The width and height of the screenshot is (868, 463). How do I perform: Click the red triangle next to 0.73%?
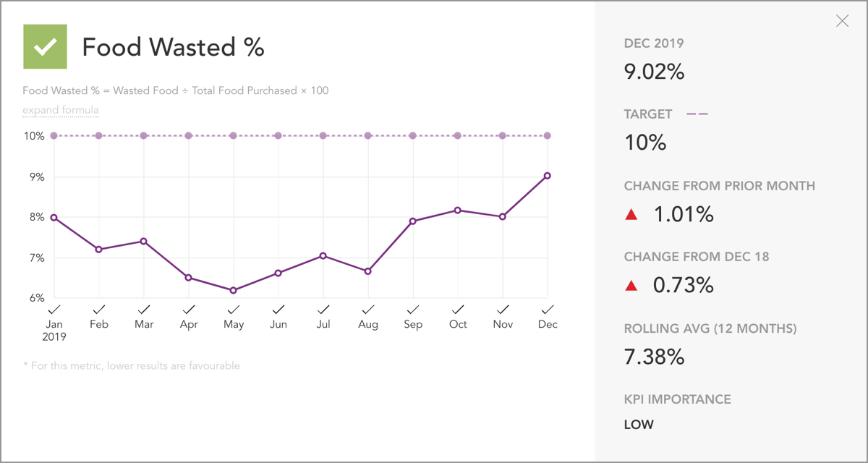tap(633, 284)
